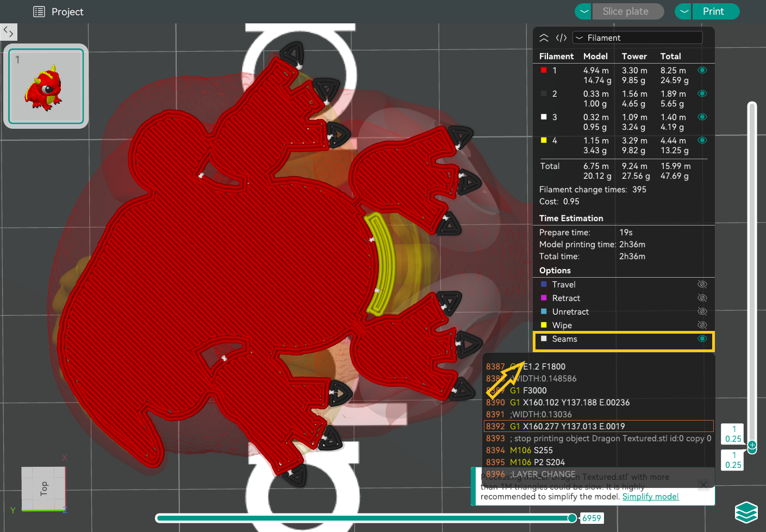Follow the Simplify model link

click(650, 496)
